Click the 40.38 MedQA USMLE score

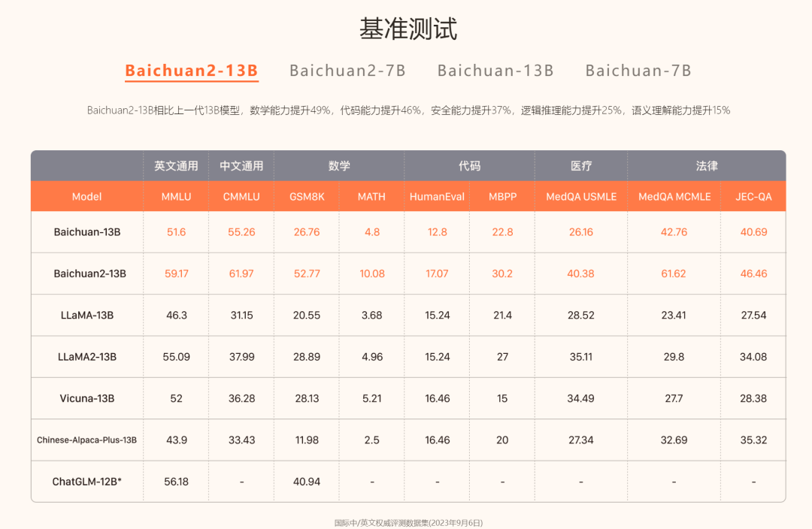pos(580,274)
